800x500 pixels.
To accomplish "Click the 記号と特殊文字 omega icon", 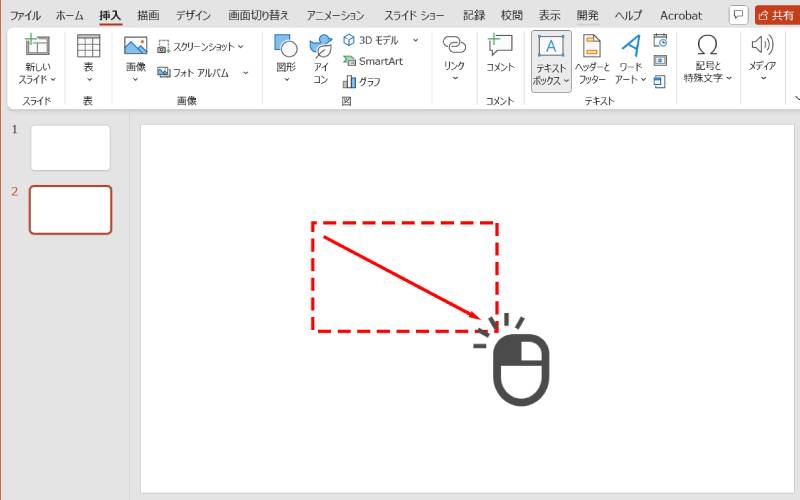I will tap(707, 45).
